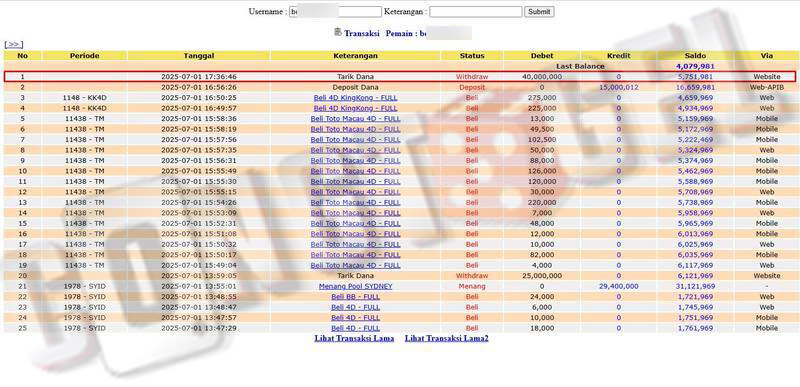Open Lihat Transaksi Lama link
This screenshot has width=800, height=387.
[354, 338]
